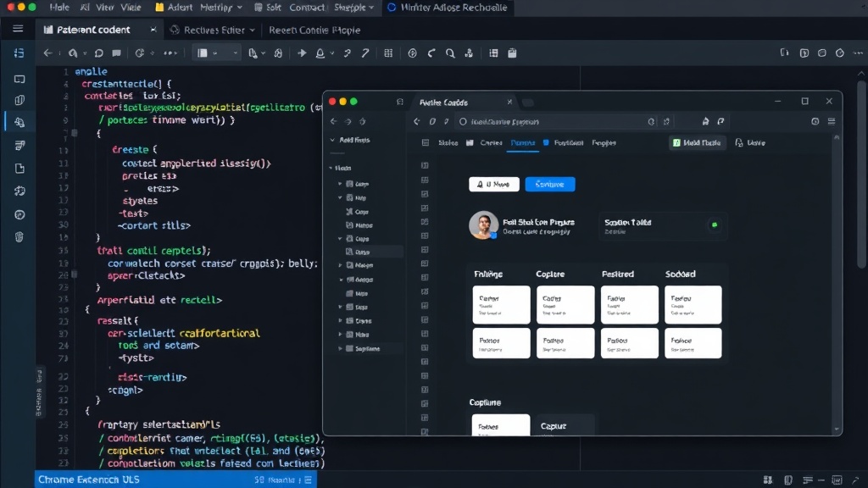Screen dimensions: 868x488
Task: Click the run arrow icon in the editor toolbar
Action: [302, 53]
